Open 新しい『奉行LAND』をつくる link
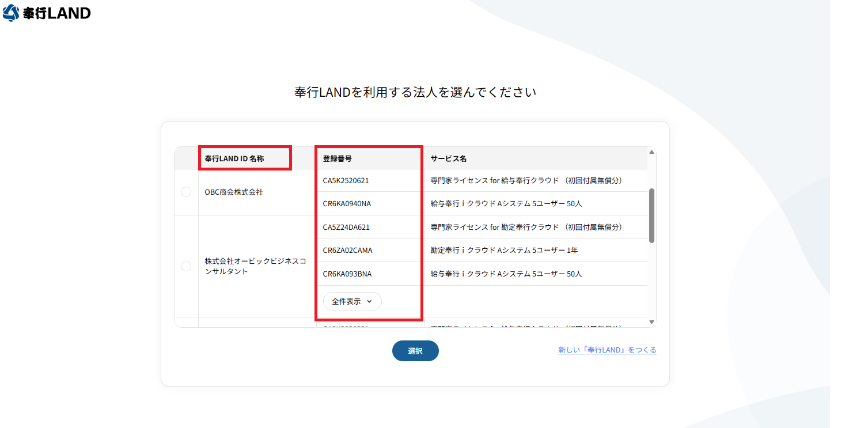The width and height of the screenshot is (868, 428). [607, 350]
